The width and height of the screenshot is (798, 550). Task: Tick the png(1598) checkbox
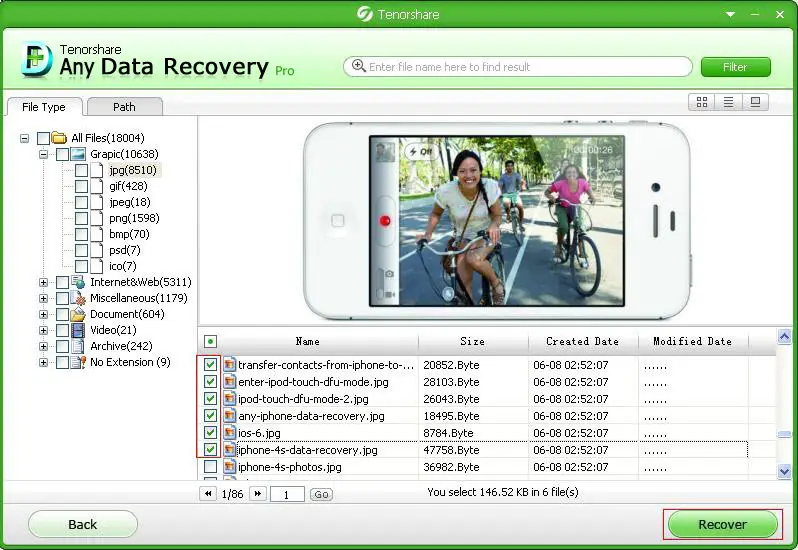[x=81, y=218]
